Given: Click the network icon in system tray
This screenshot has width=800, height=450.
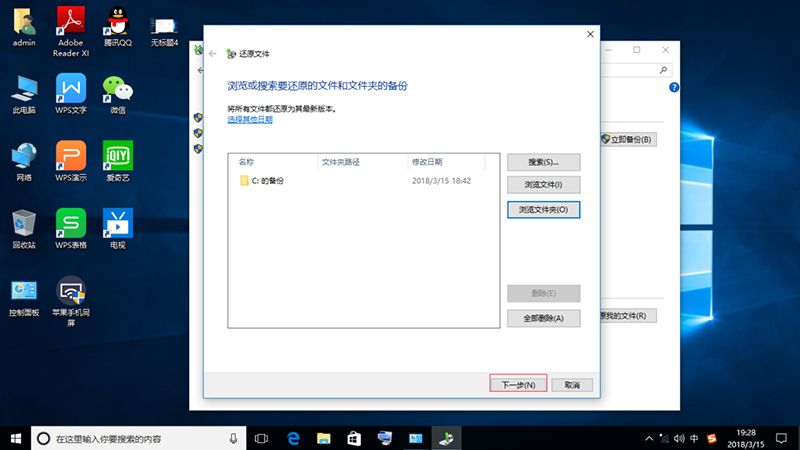Looking at the screenshot, I should [664, 438].
